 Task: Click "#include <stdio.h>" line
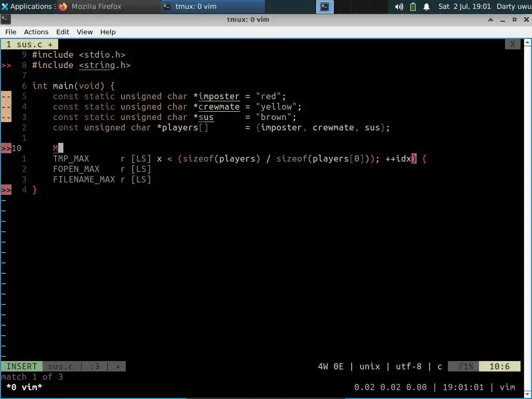click(x=79, y=55)
